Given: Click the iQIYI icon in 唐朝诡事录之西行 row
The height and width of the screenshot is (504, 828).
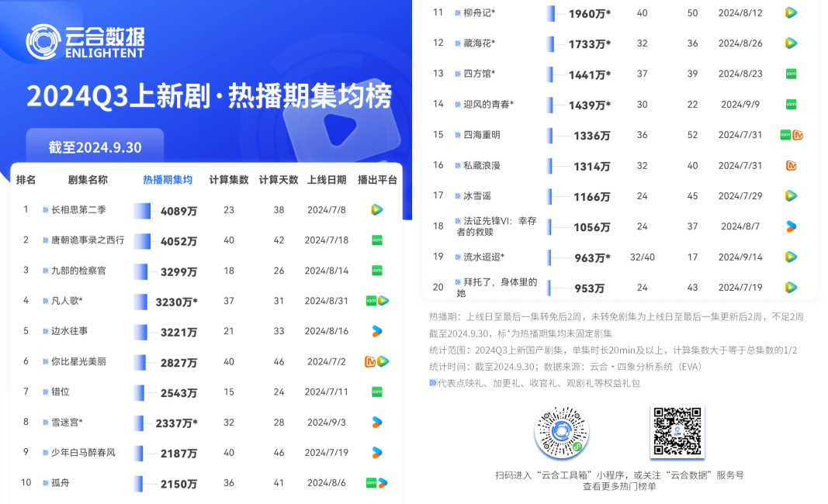Looking at the screenshot, I should point(376,240).
